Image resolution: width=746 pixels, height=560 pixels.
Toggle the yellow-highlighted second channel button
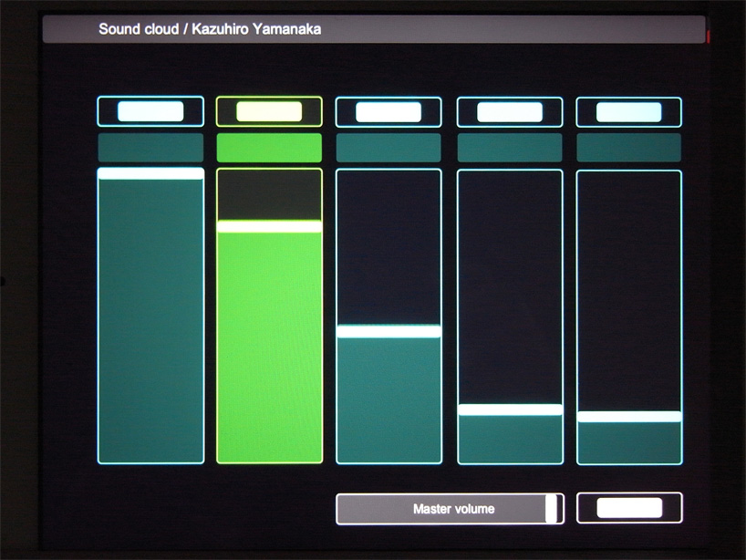pyautogui.click(x=269, y=110)
